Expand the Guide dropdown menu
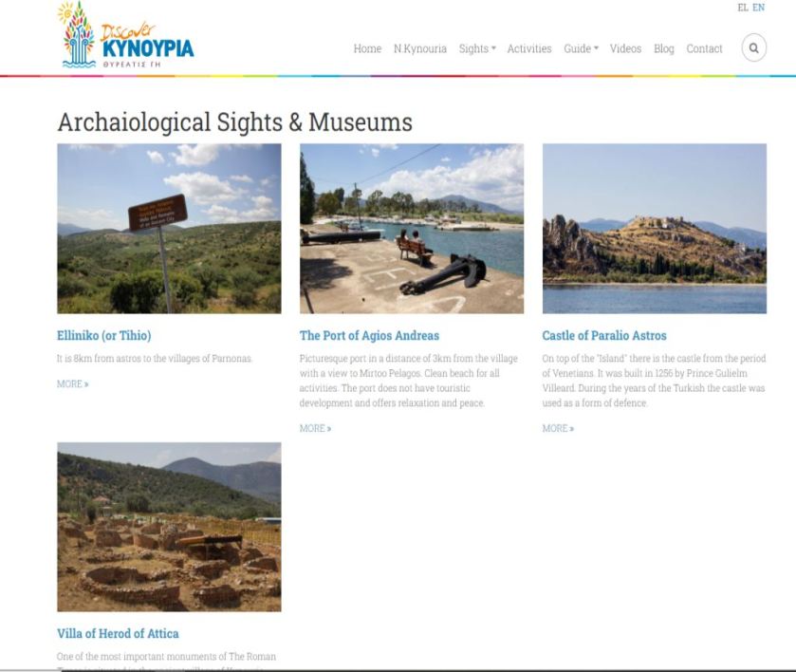Viewport: 796px width, 672px height. pos(582,48)
